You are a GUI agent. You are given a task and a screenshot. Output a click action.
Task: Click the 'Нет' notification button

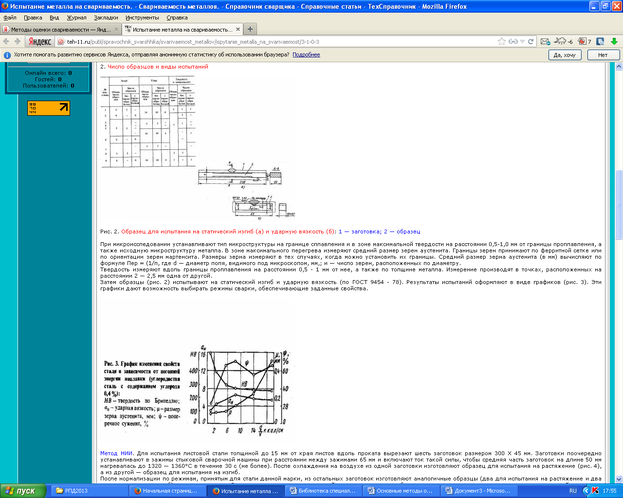(603, 55)
